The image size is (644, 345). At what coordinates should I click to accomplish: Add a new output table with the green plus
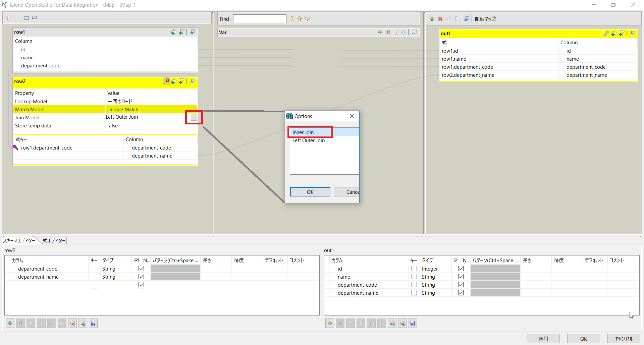tap(432, 19)
